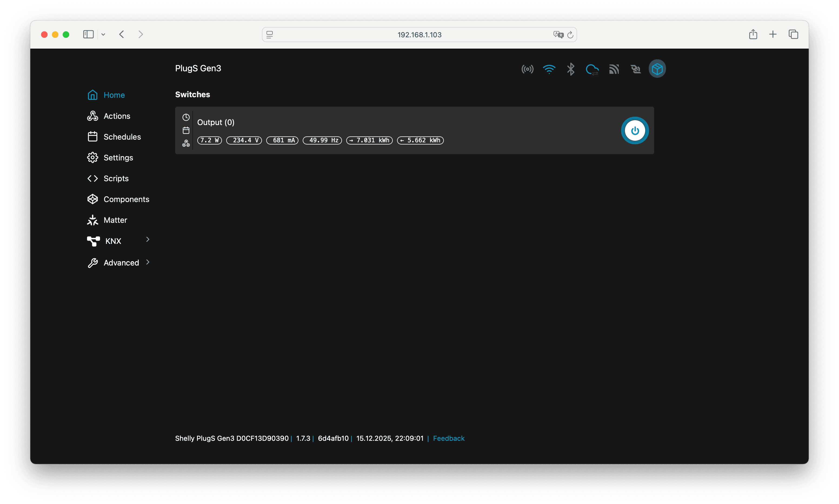Click calendar schedule icon on Output card
This screenshot has width=839, height=504.
[186, 130]
